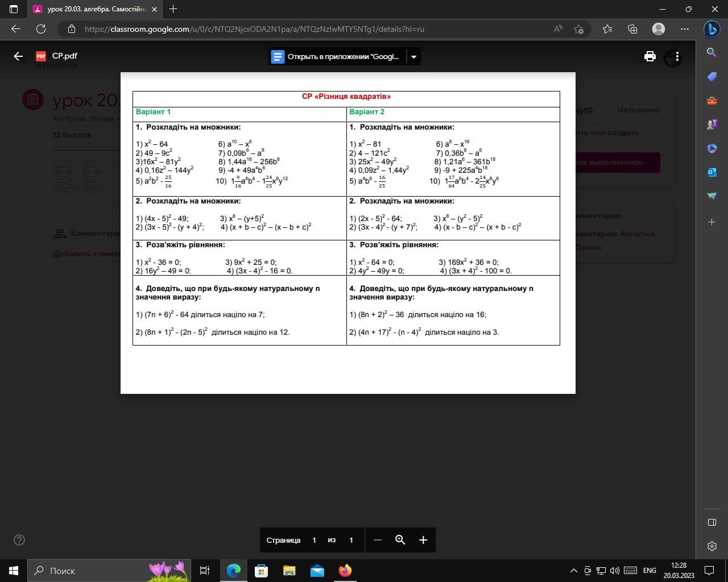Open a new browser tab

(173, 9)
